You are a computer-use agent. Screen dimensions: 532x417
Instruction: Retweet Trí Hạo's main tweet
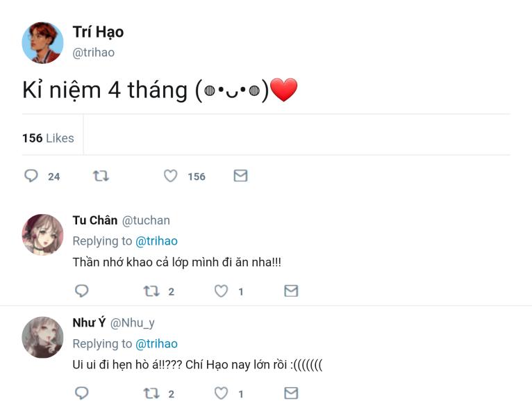pos(101,176)
